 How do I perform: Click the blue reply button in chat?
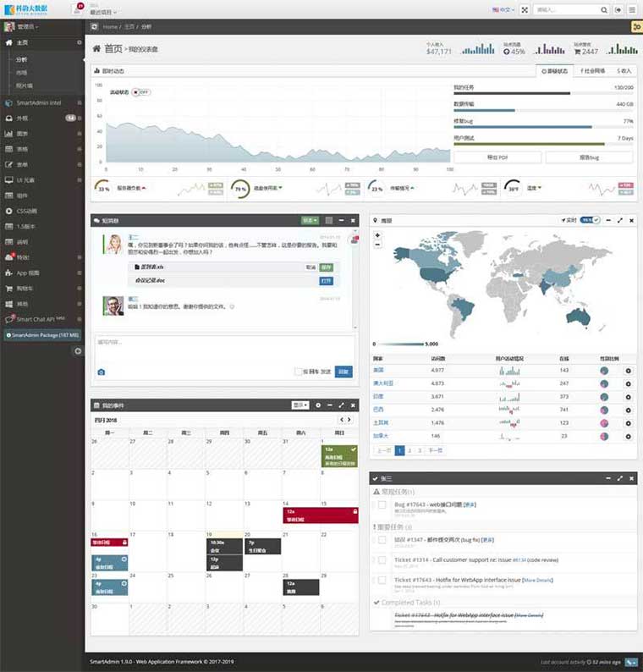(343, 372)
